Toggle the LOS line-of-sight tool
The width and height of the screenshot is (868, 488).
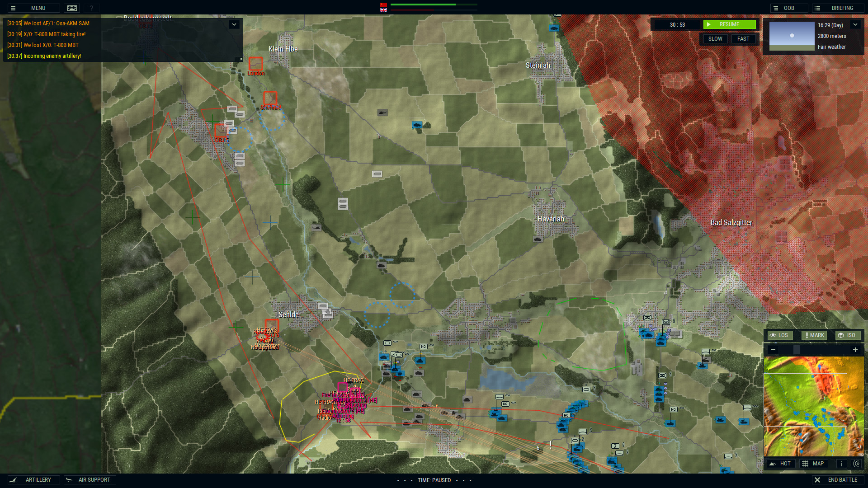tap(779, 335)
